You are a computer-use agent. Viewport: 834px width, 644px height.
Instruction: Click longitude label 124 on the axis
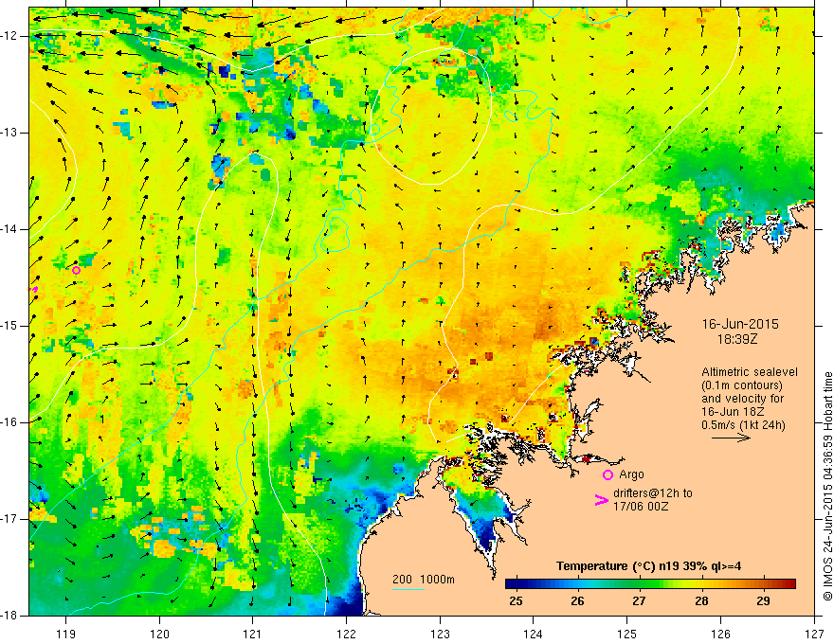(x=533, y=634)
